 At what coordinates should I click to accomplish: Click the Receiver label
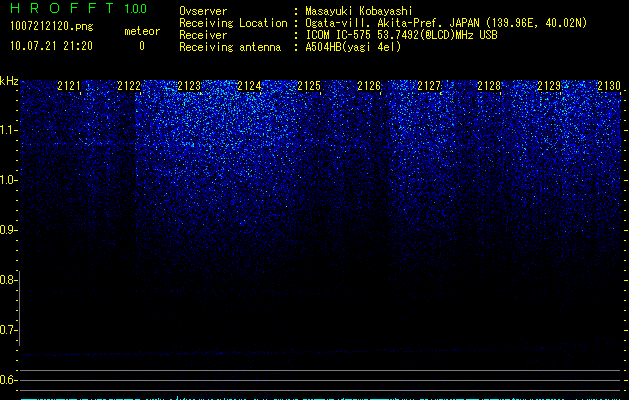tap(203, 35)
